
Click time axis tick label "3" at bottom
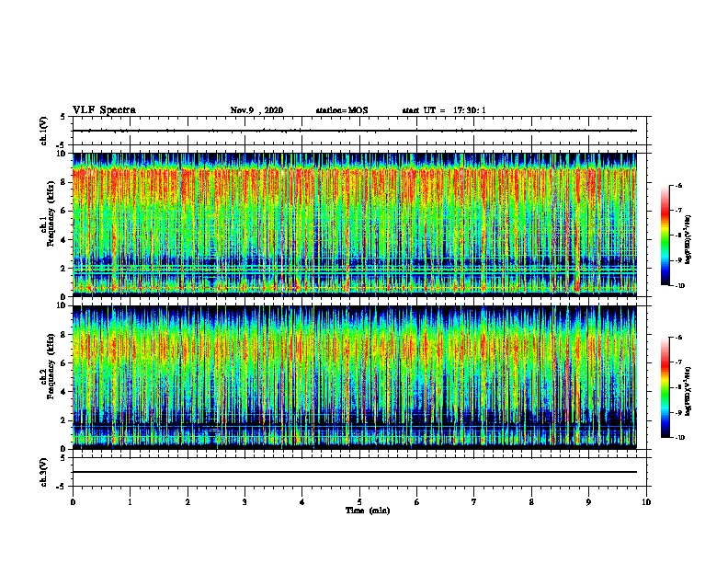pos(245,502)
